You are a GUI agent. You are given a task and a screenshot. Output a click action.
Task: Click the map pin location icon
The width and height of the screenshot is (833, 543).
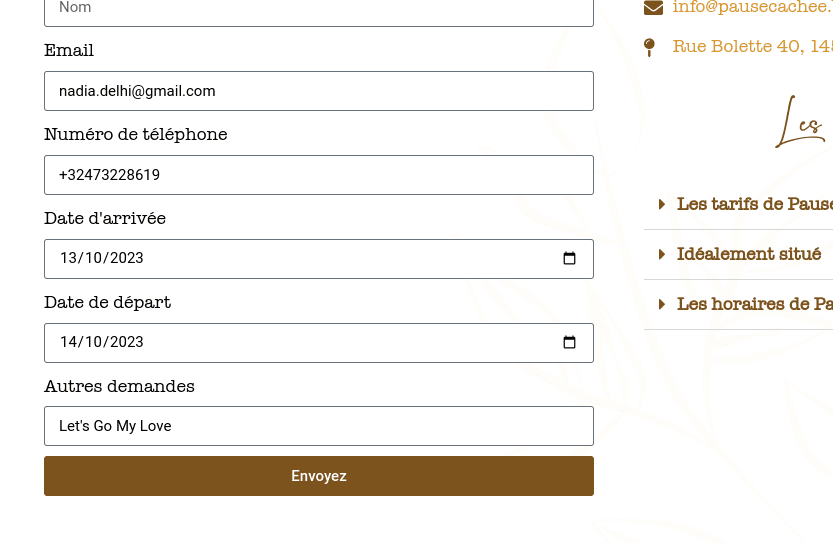click(x=649, y=47)
